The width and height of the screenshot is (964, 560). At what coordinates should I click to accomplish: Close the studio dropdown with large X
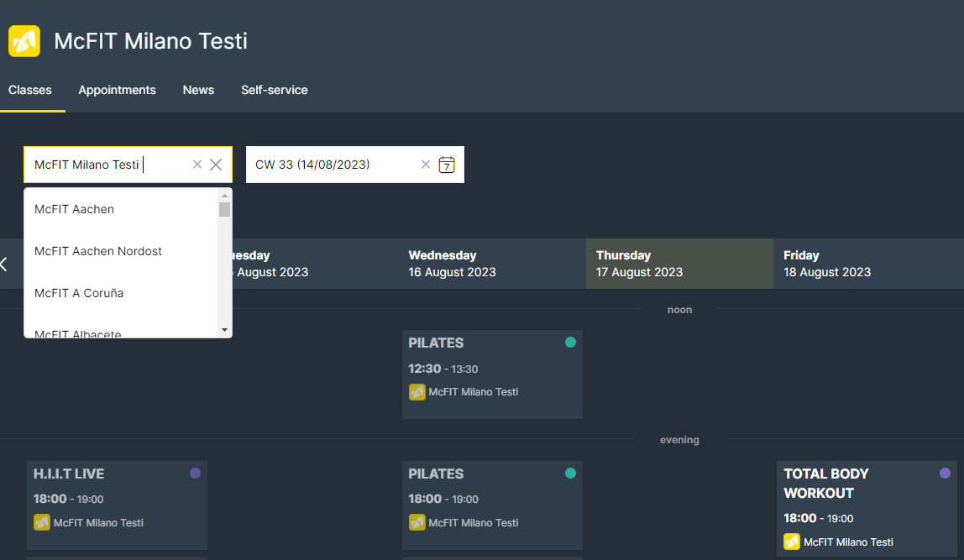[216, 164]
